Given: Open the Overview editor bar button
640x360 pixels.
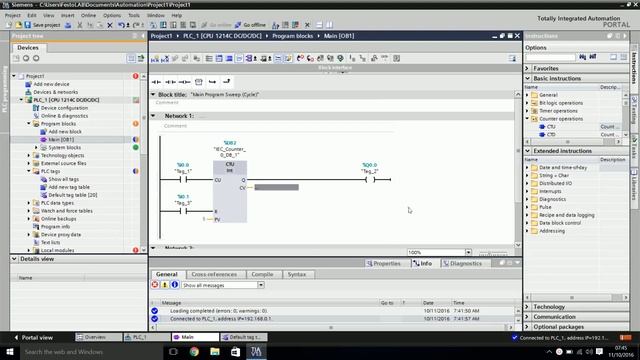Looking at the screenshot, I should 98,337.
